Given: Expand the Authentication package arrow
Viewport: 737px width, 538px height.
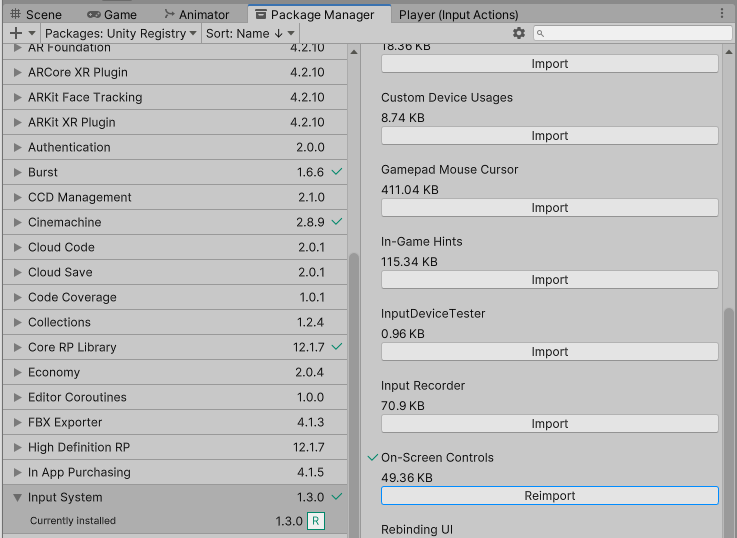Looking at the screenshot, I should [17, 147].
